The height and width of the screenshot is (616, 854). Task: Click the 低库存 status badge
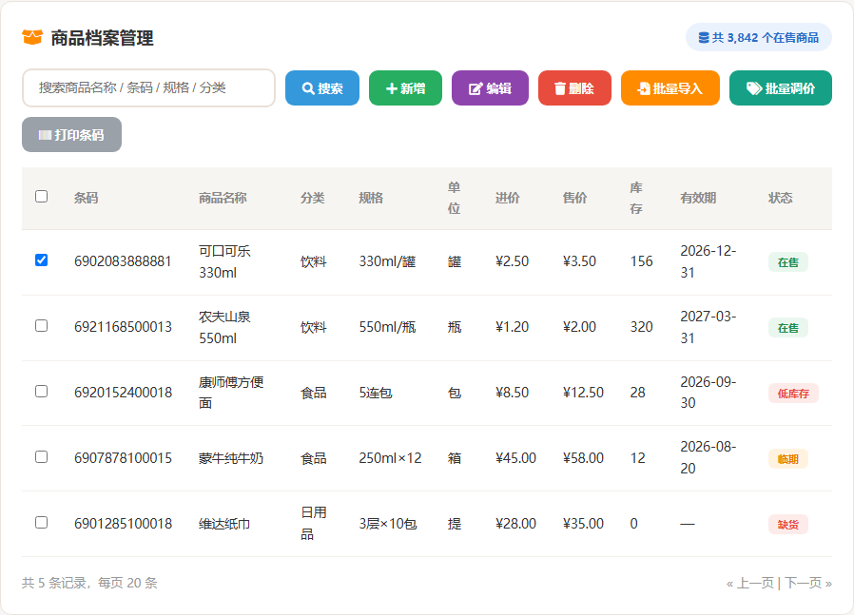tap(793, 394)
